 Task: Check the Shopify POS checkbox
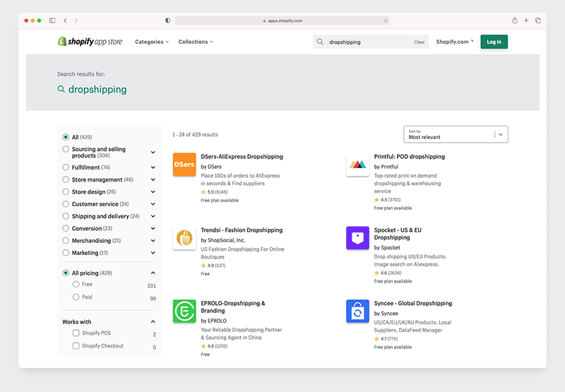click(76, 333)
